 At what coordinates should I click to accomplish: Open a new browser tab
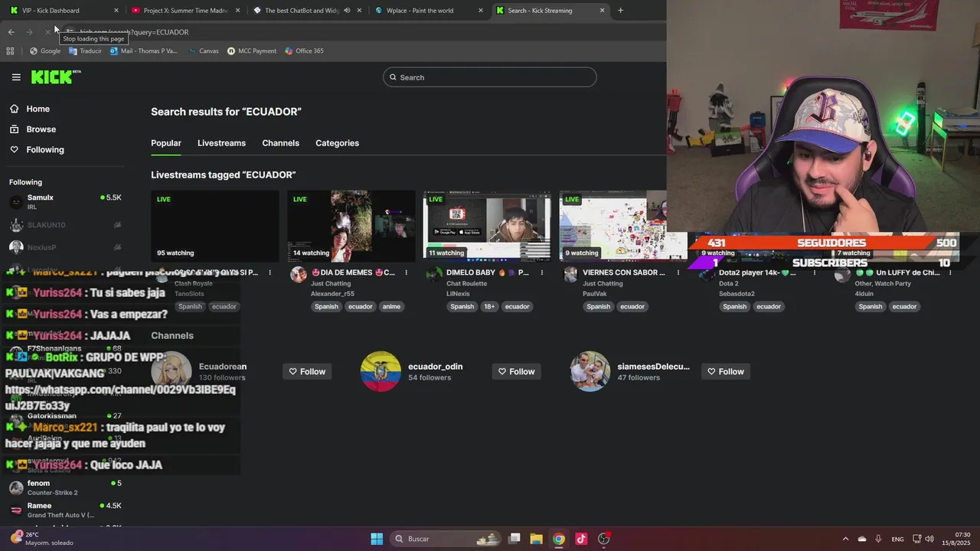620,11
